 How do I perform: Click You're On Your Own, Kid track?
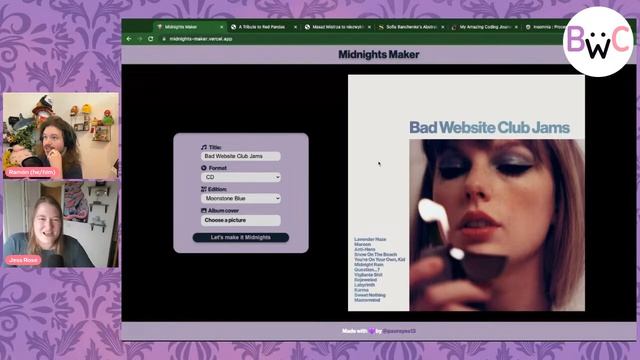click(380, 259)
